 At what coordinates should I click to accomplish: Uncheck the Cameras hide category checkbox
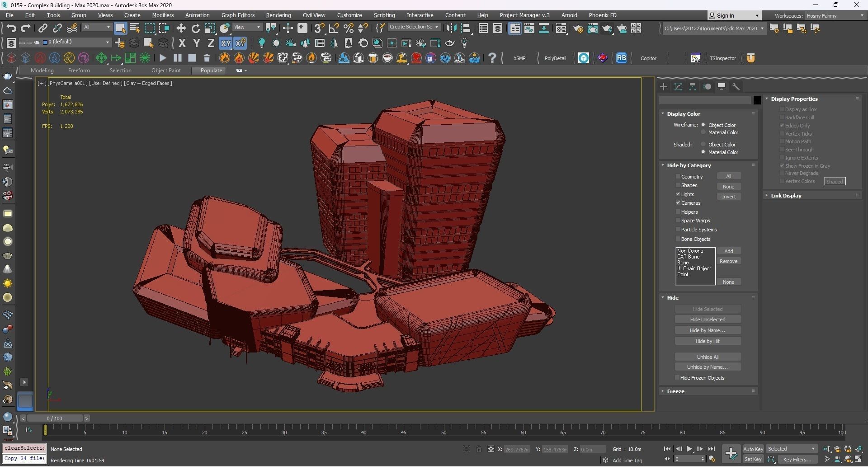click(678, 202)
